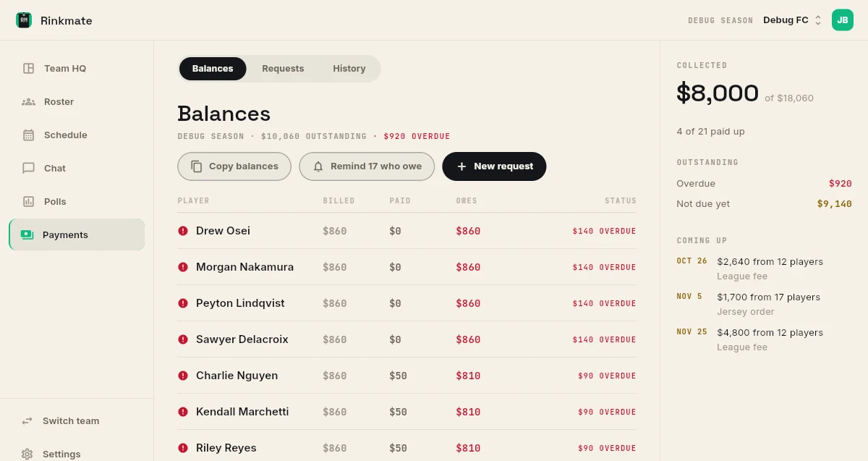This screenshot has height=461, width=868.
Task: Click Kendall Marchetti's $810 owed amount
Action: [x=468, y=412]
